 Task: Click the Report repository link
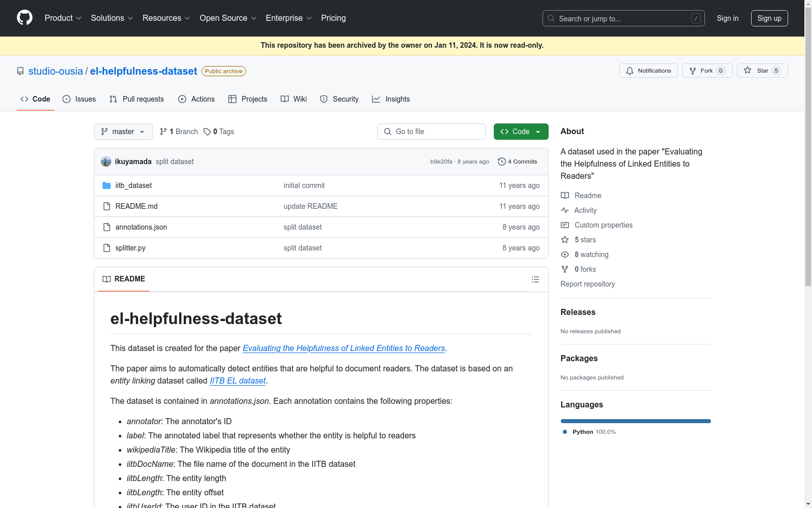[588, 284]
